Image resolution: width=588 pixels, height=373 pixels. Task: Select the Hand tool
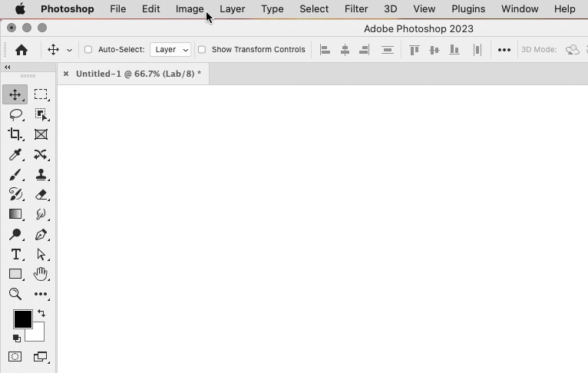[41, 274]
